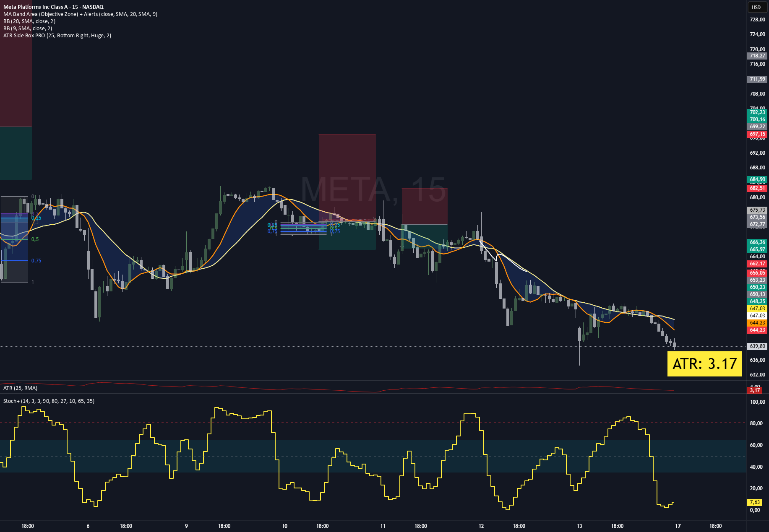
Task: Click the 728,00 price axis tick
Action: tap(757, 20)
